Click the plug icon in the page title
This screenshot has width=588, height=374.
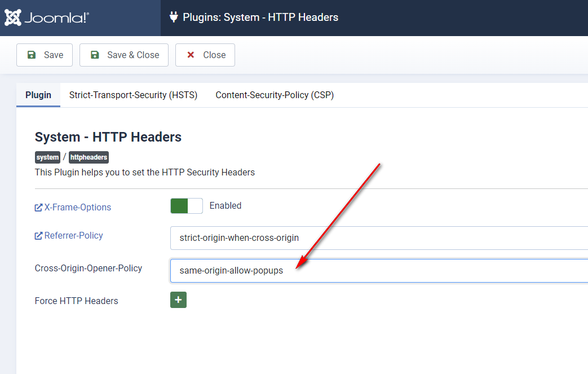click(x=174, y=17)
